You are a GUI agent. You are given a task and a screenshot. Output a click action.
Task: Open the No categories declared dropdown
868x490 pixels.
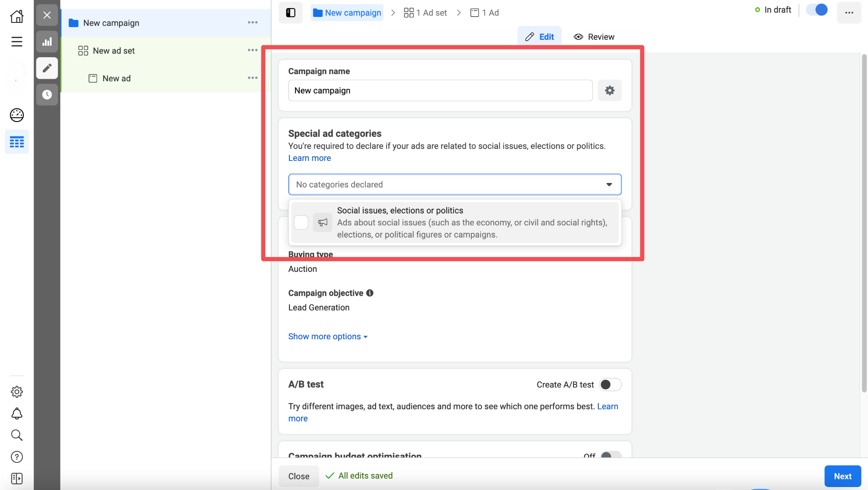click(455, 184)
